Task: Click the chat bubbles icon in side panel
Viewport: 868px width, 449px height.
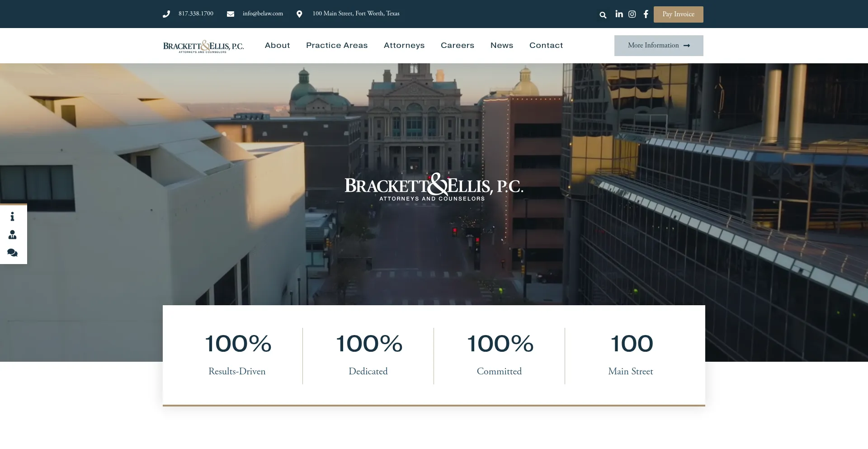Action: pos(12,253)
